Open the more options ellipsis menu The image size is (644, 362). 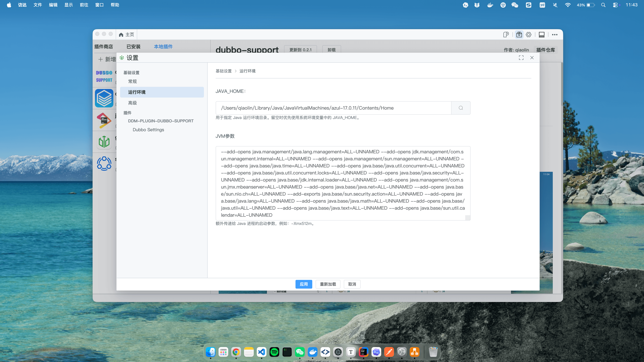pos(555,35)
